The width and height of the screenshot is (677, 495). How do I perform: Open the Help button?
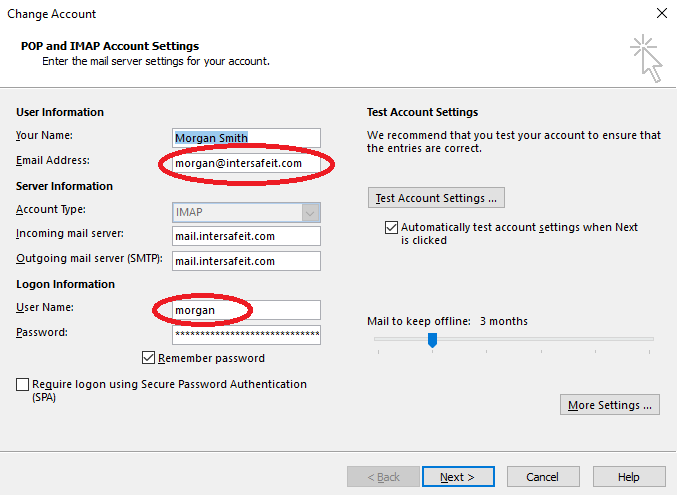[x=629, y=477]
